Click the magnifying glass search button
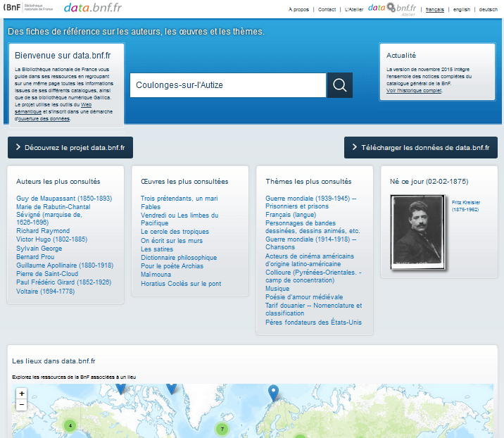 pyautogui.click(x=339, y=85)
